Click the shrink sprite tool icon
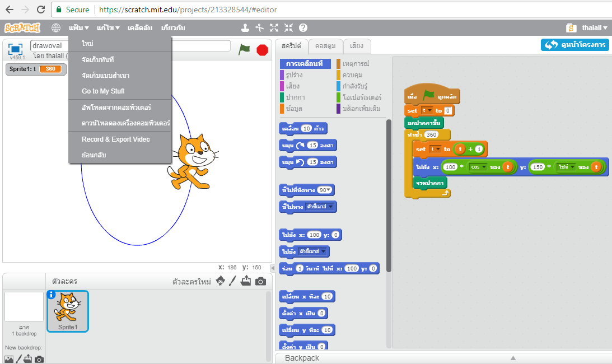The width and height of the screenshot is (612, 364). (x=288, y=27)
